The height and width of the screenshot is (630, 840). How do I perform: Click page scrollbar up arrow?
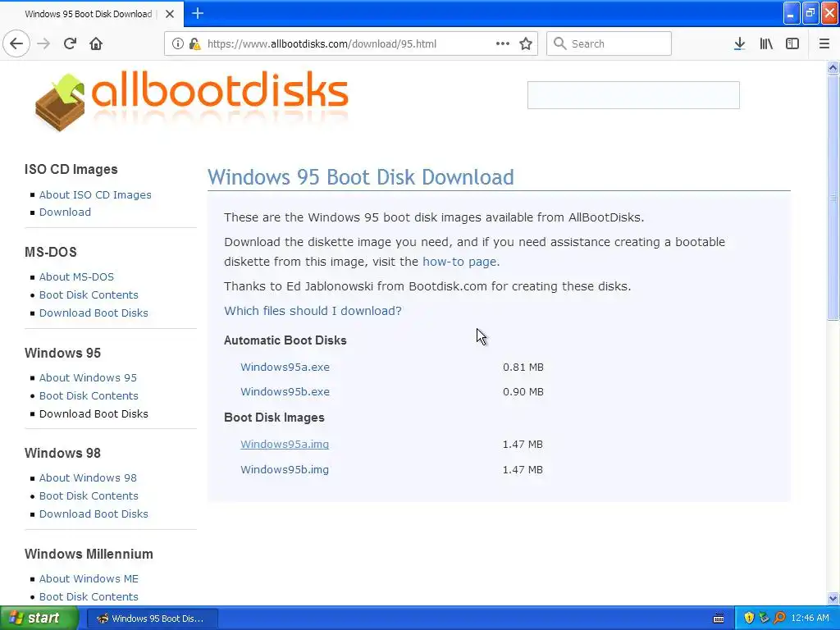tap(833, 67)
